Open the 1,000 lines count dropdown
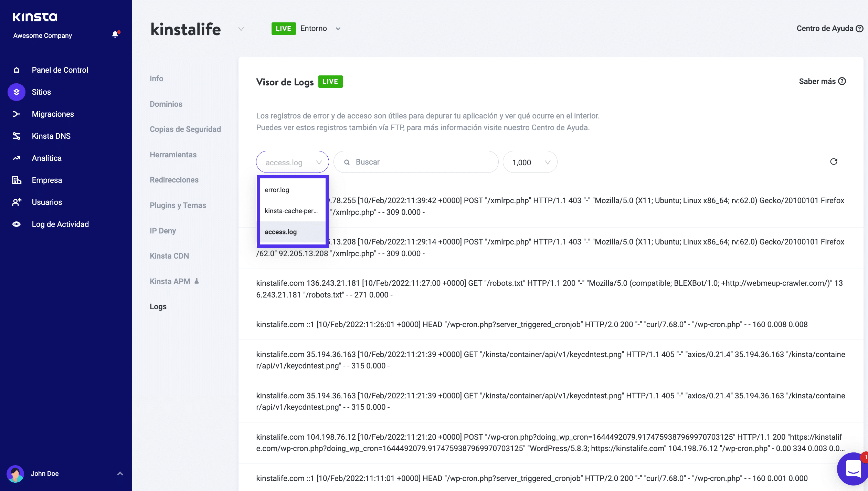The height and width of the screenshot is (491, 868). [530, 162]
